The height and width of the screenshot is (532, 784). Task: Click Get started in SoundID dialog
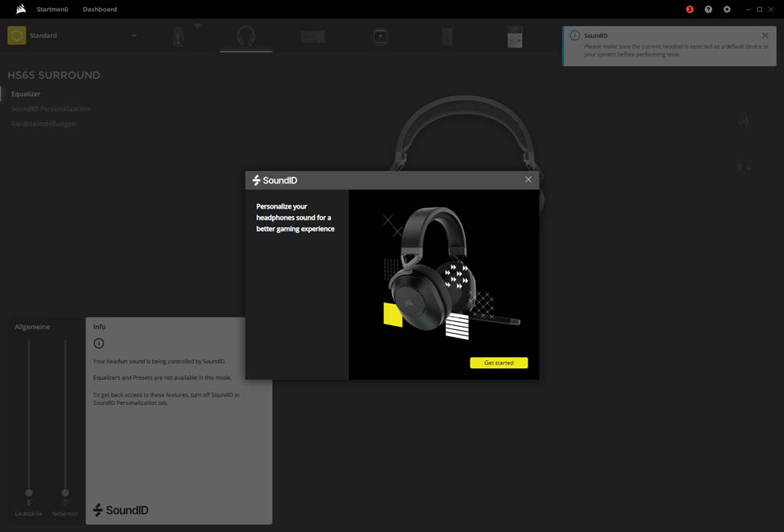pyautogui.click(x=499, y=363)
